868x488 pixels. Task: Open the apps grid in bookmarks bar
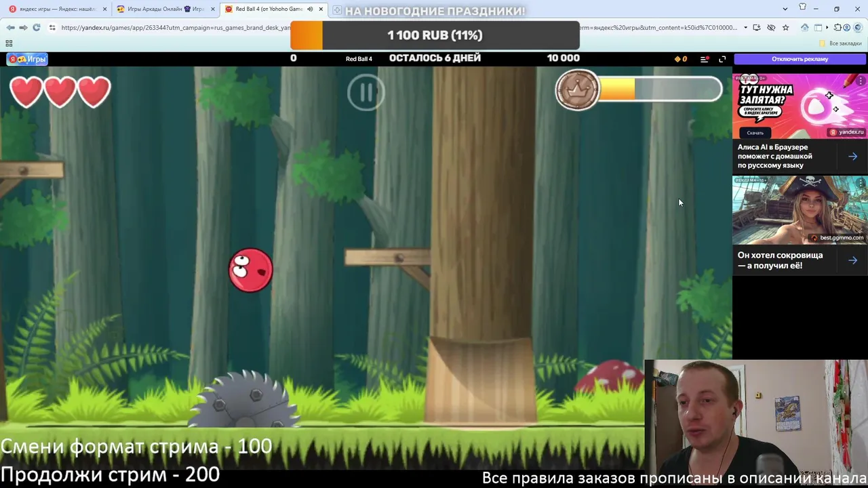[9, 43]
